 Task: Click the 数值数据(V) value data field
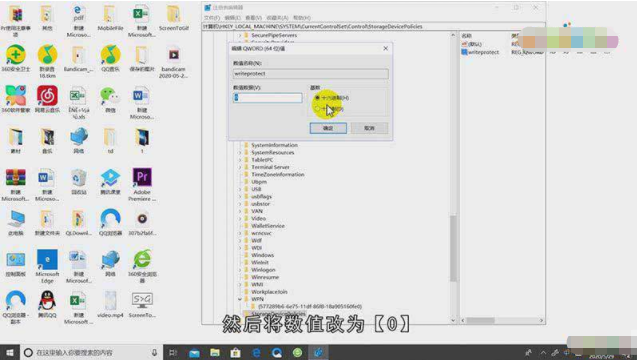tap(268, 98)
